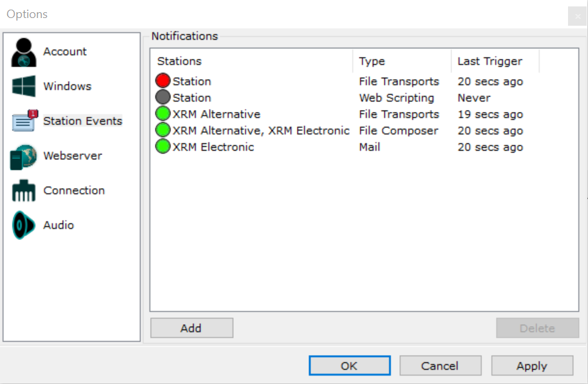Image resolution: width=588 pixels, height=384 pixels.
Task: Switch to the Audio options page
Action: pos(59,225)
